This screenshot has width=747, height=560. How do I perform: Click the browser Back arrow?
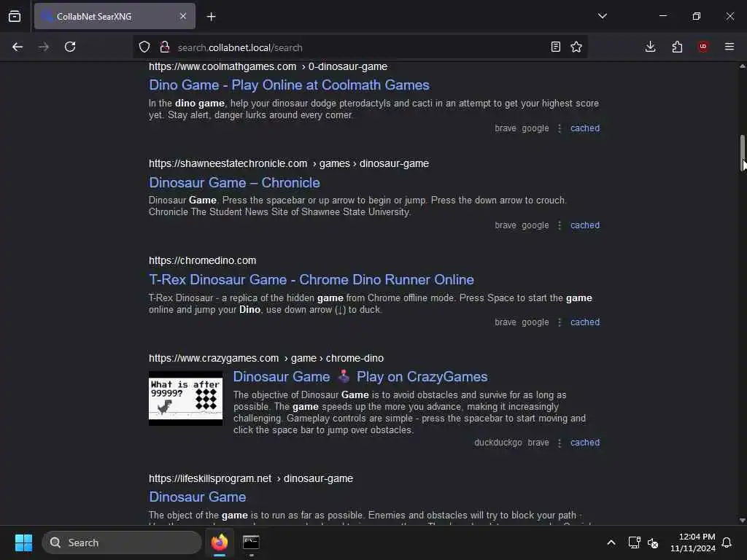(x=18, y=47)
